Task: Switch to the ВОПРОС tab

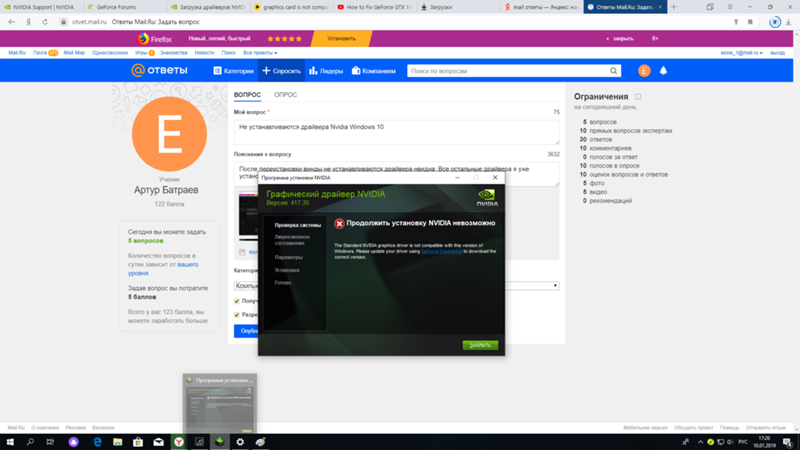Action: point(247,95)
